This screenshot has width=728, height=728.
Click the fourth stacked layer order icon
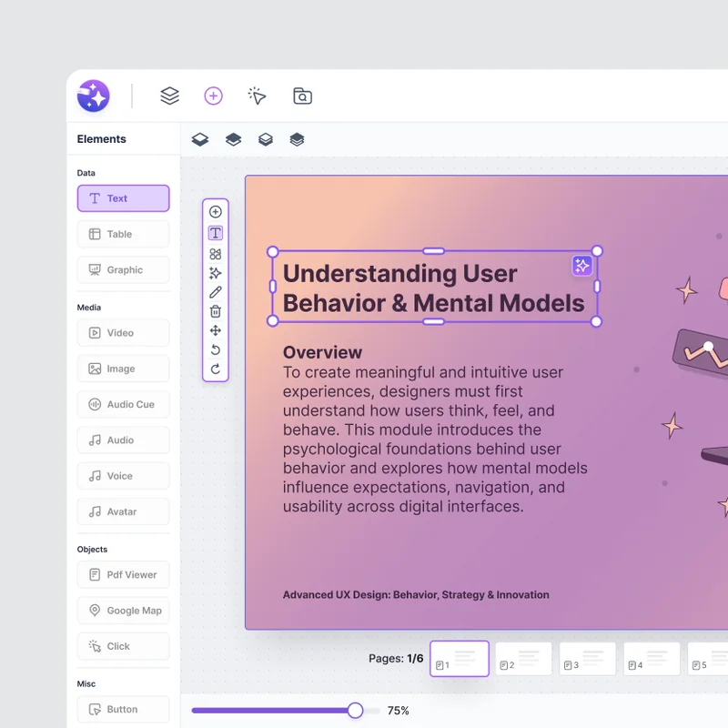click(x=297, y=139)
